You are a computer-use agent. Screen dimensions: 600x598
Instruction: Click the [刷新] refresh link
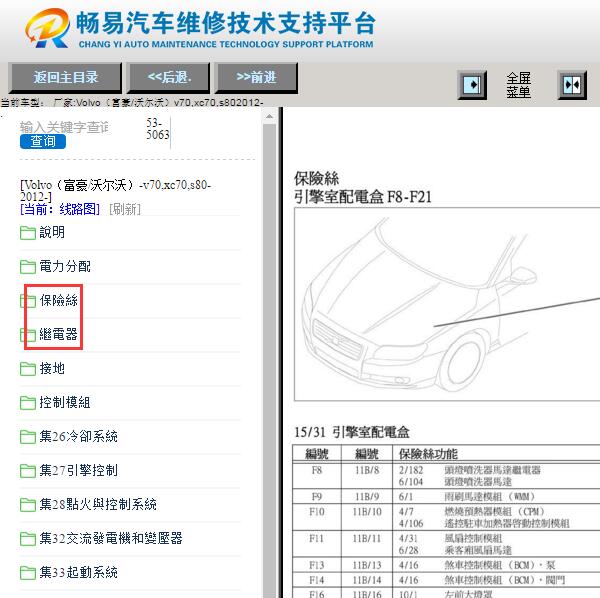point(125,209)
